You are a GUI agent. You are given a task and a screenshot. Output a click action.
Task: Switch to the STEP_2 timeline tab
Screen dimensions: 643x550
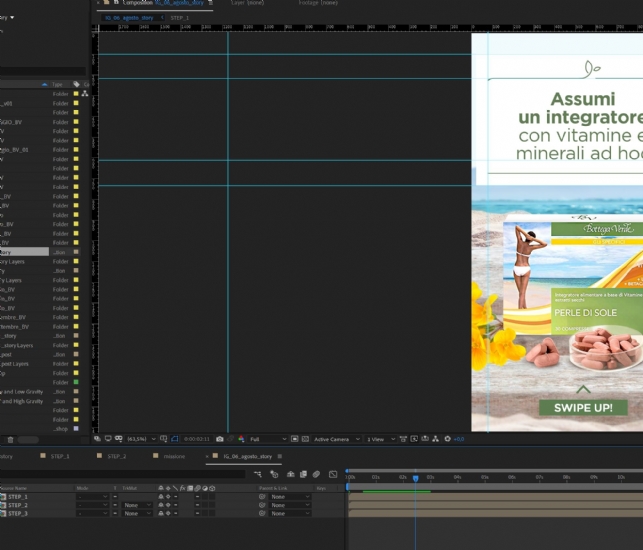pyautogui.click(x=116, y=456)
